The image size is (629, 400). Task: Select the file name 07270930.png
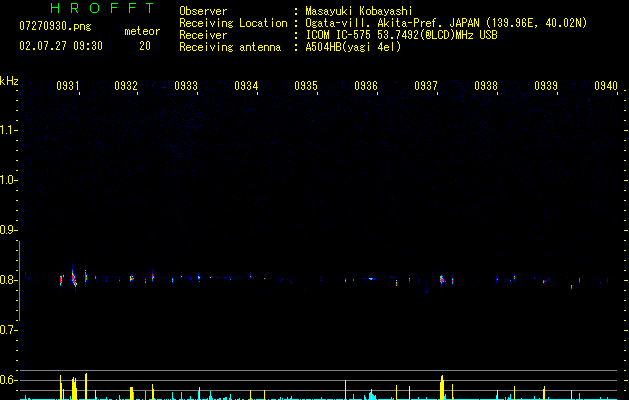[x=55, y=27]
